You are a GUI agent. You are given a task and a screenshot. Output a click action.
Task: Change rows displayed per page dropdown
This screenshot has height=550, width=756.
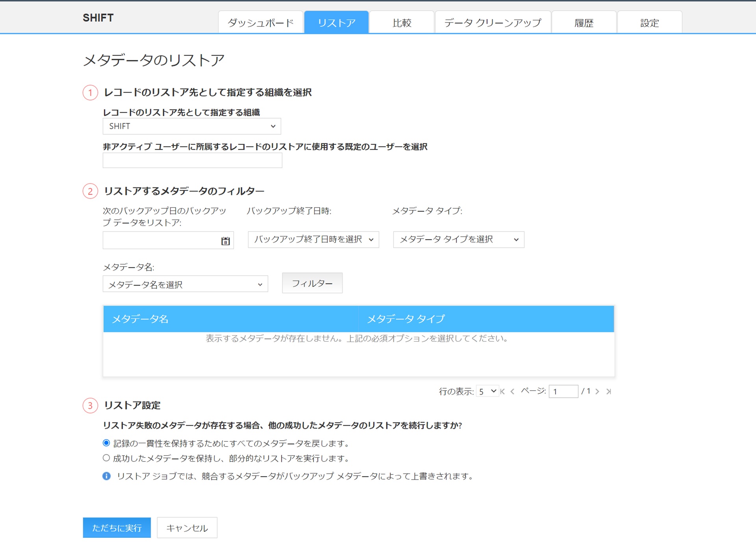click(x=487, y=391)
